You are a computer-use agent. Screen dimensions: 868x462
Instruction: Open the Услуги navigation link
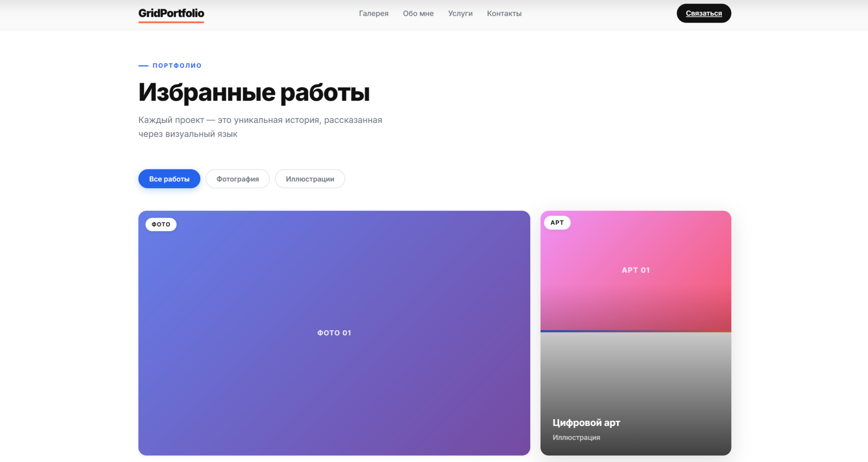coord(460,14)
